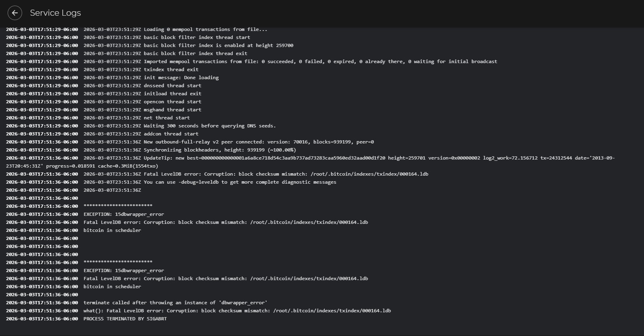This screenshot has width=644, height=336.
Task: Click the '-debug=leveldb' diagnostic hint line
Action: pyautogui.click(x=240, y=182)
